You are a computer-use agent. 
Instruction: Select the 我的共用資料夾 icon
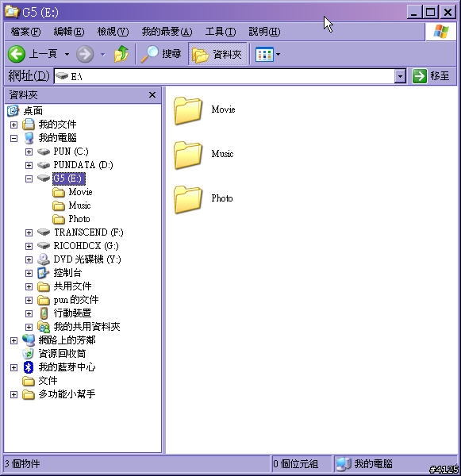tap(44, 327)
